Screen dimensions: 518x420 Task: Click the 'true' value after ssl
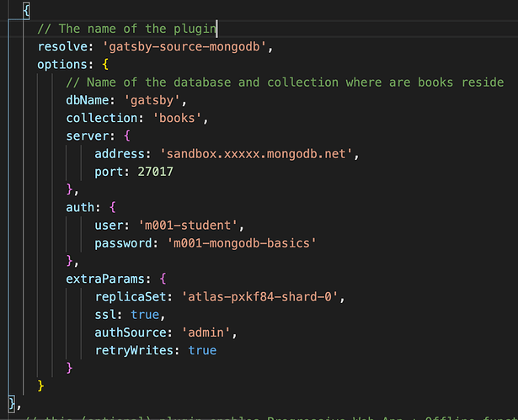[144, 315]
